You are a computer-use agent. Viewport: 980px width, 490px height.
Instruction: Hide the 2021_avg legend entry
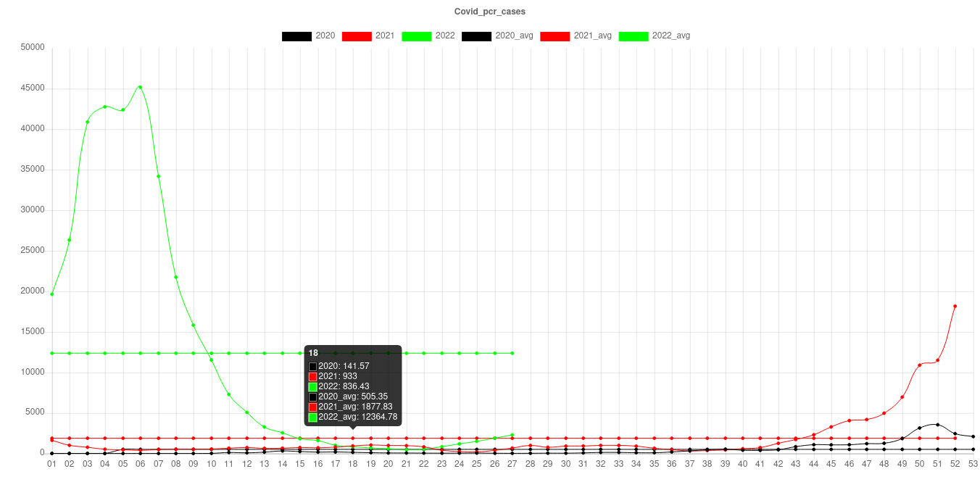coord(592,36)
